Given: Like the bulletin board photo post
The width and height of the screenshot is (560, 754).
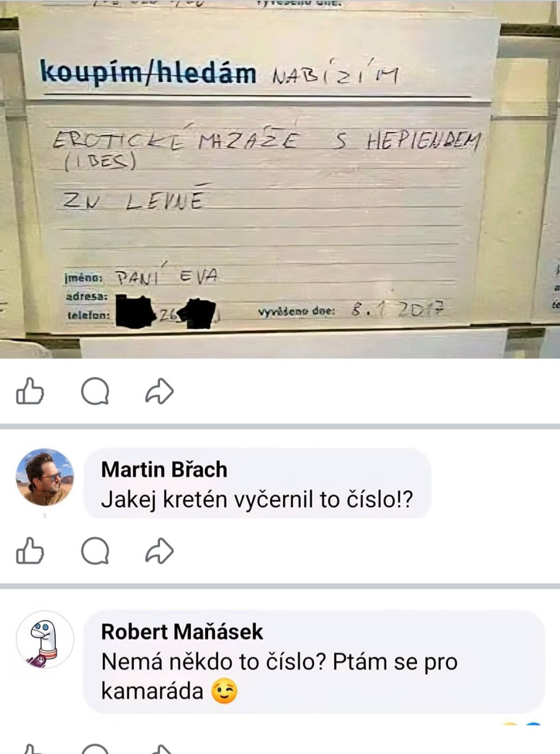Looking at the screenshot, I should [29, 391].
